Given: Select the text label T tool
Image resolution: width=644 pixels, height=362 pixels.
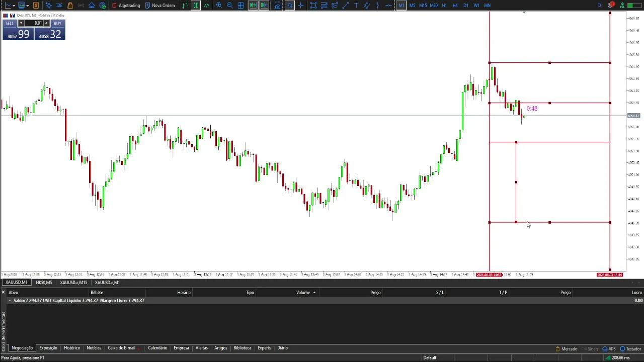Looking at the screenshot, I should point(356,5).
